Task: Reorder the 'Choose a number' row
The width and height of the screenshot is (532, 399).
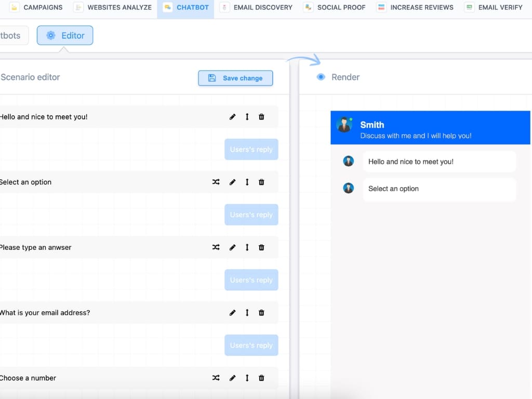Action: point(247,378)
